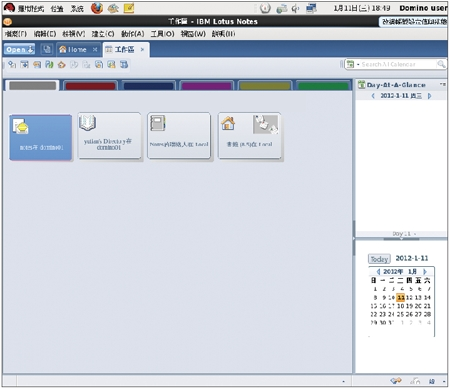
Task: Select the purple workspace page tab
Action: tap(207, 86)
